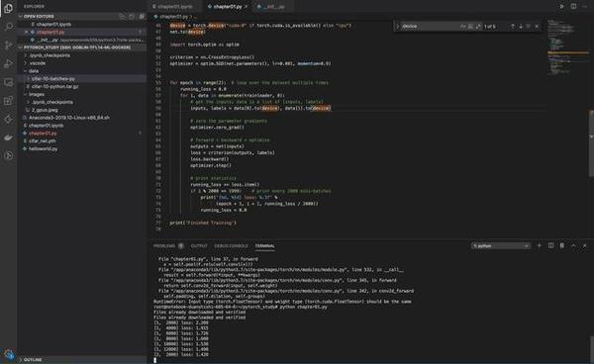Close chapter01.py in Open Editors list

click(26, 32)
